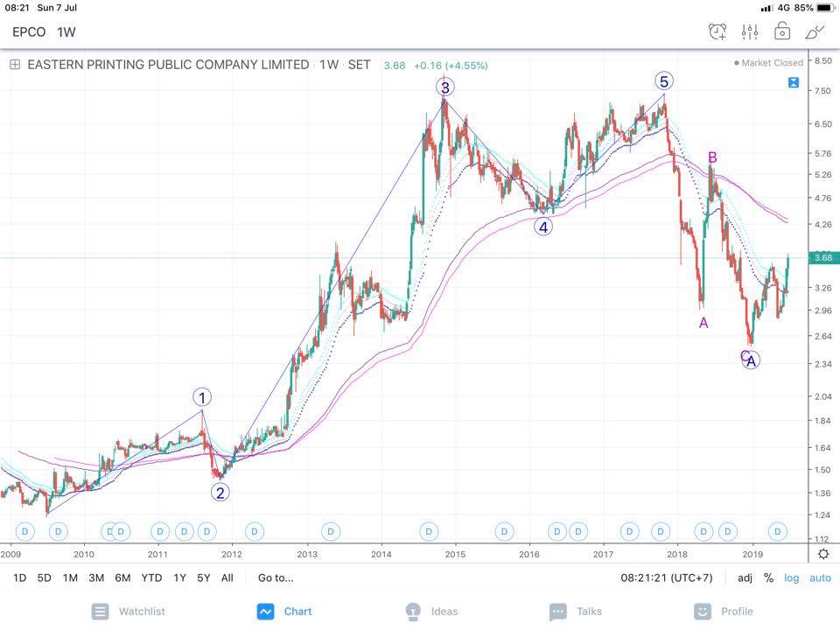Open the EPCO symbol selector

click(29, 32)
